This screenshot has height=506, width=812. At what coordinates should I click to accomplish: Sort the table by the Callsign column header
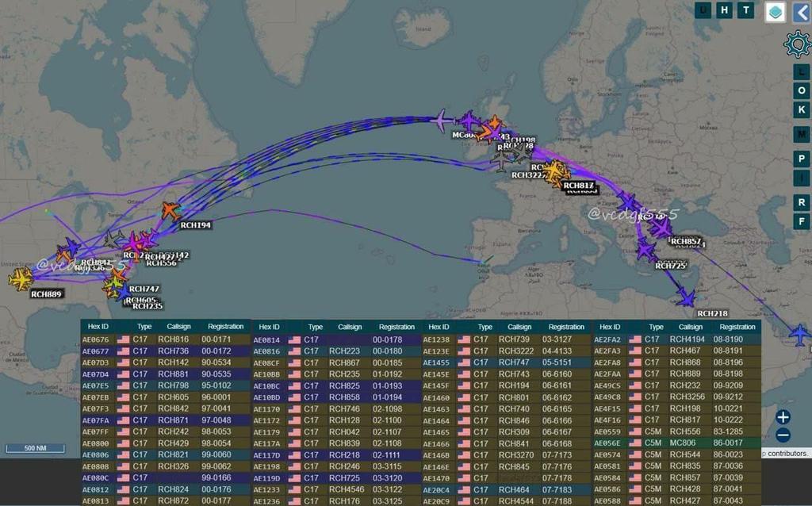pyautogui.click(x=179, y=326)
